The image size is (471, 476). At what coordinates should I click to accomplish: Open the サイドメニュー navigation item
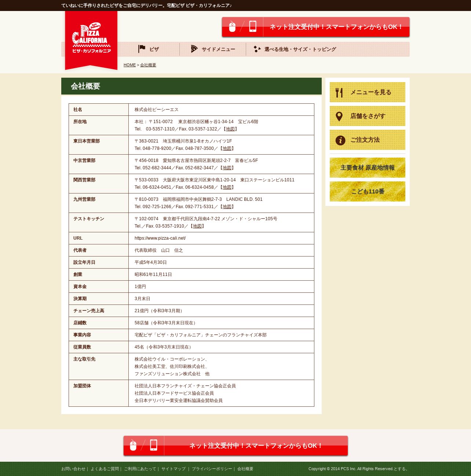pyautogui.click(x=213, y=49)
